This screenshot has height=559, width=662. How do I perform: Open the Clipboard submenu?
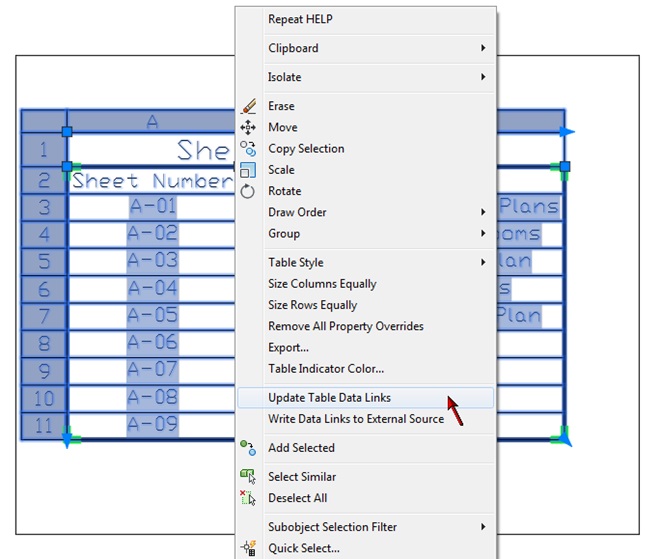click(x=366, y=48)
